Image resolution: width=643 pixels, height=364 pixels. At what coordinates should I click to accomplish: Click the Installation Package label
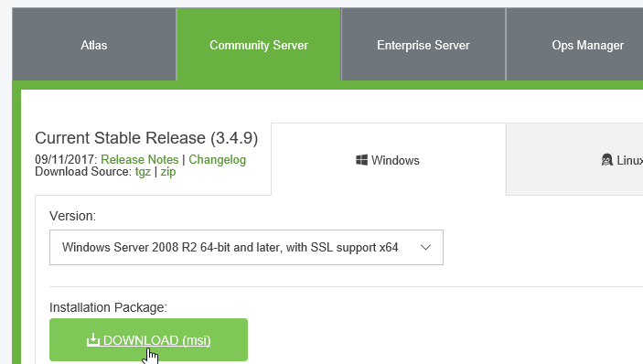(x=108, y=307)
